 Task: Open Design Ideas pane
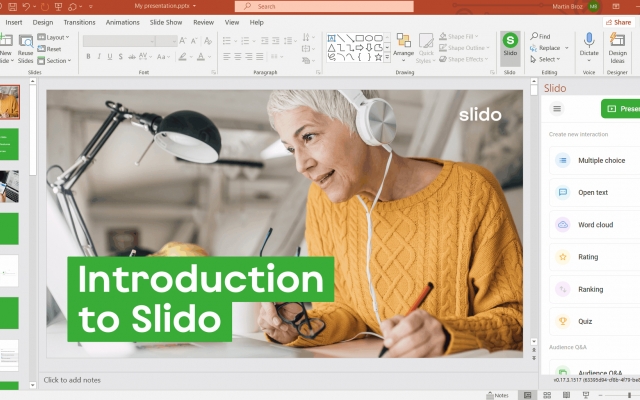(x=617, y=48)
